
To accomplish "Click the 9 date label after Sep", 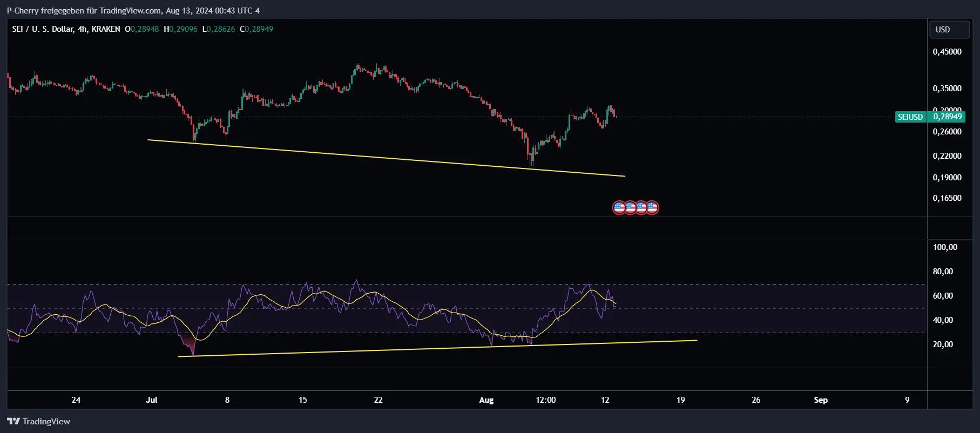I will coord(907,400).
